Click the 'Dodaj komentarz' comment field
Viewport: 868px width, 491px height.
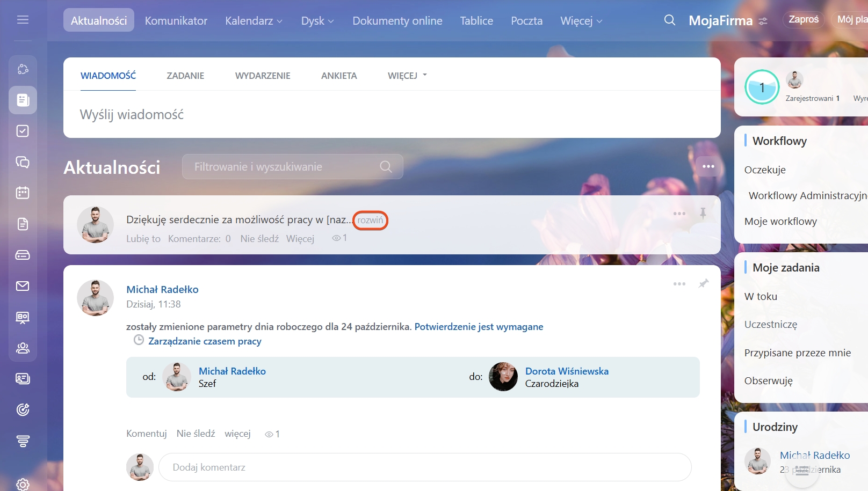coord(424,467)
